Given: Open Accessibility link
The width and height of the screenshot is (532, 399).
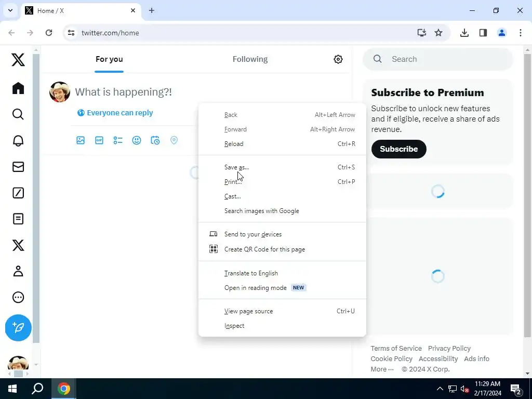Looking at the screenshot, I should pos(438,358).
